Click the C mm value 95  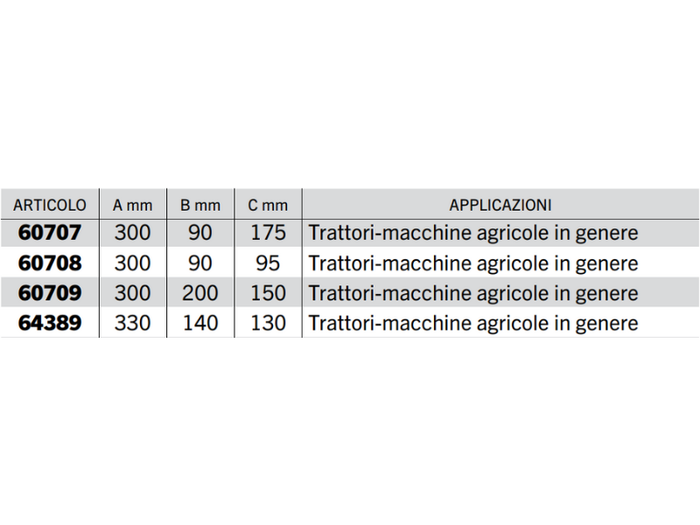click(268, 264)
